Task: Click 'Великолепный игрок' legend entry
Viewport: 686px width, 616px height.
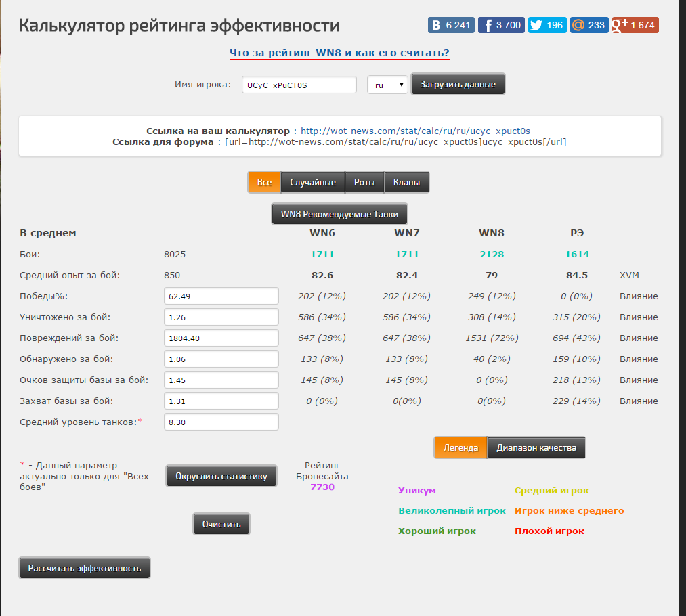Action: [x=452, y=510]
